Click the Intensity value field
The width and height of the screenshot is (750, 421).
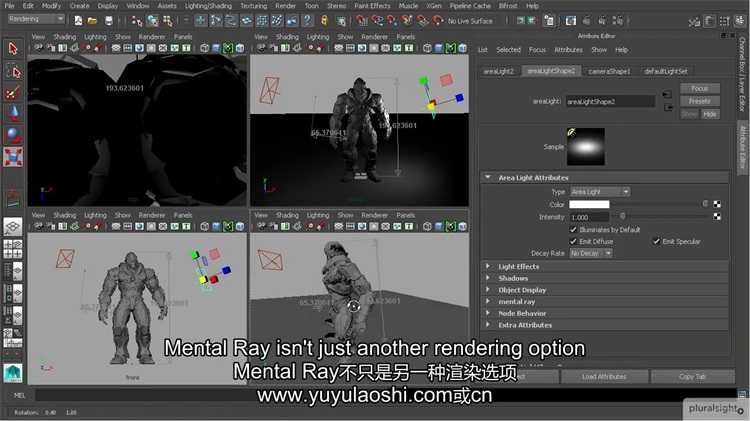pyautogui.click(x=589, y=217)
